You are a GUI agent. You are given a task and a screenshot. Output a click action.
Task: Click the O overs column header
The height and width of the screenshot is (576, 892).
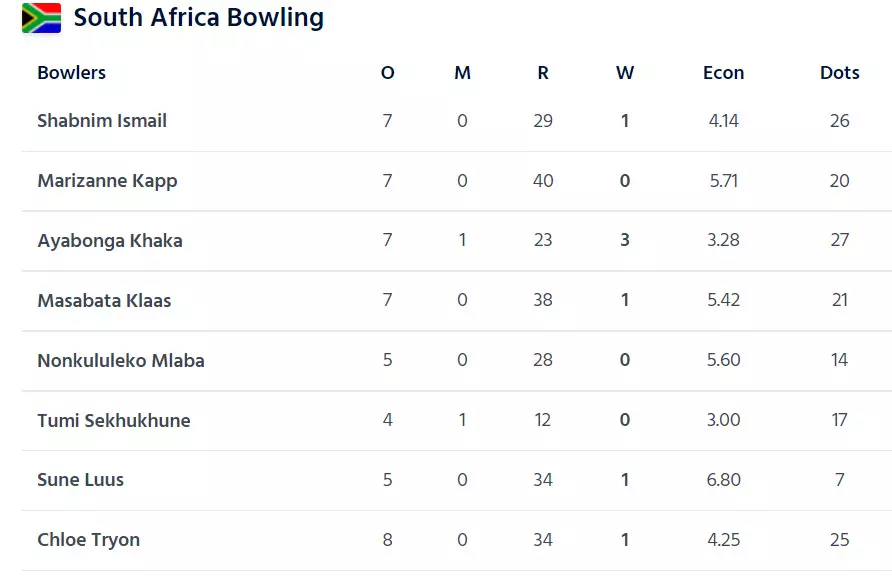pos(388,73)
